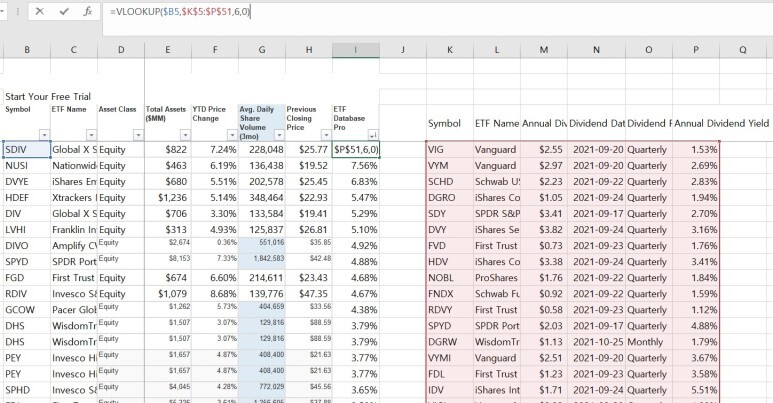Select the $25.77 closing price cell
The height and width of the screenshot is (403, 773).
[309, 149]
